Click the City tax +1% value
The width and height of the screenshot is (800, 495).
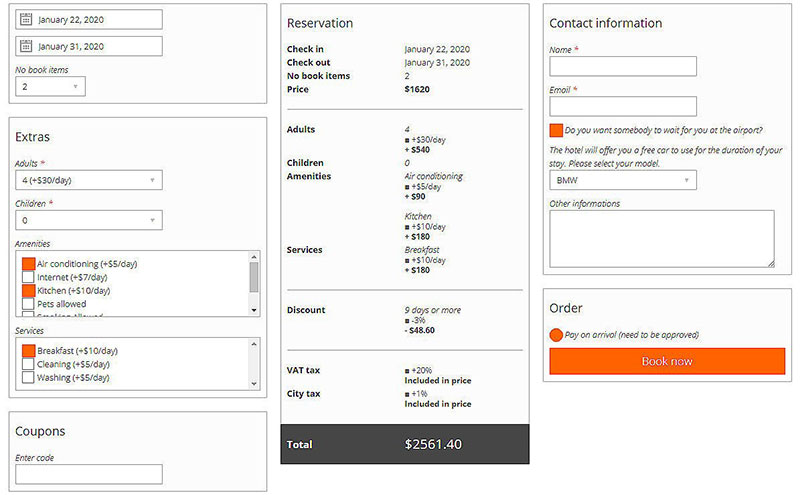coord(416,394)
